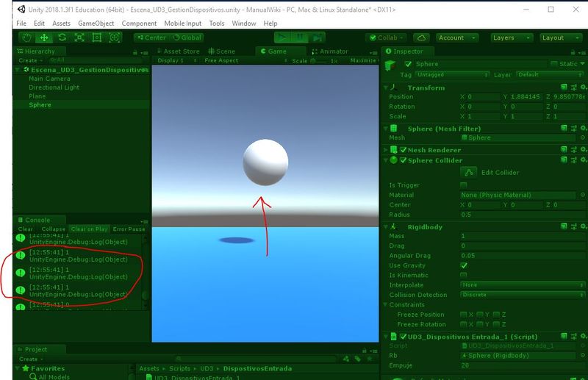Image resolution: width=588 pixels, height=380 pixels.
Task: Select Main Camera in Hierarchy
Action: pyautogui.click(x=49, y=79)
